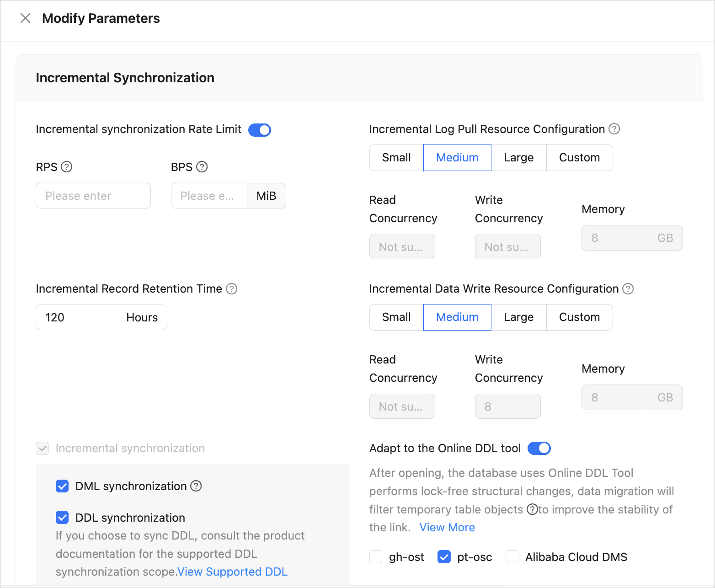Enable the gh-ost checkbox
Image resolution: width=715 pixels, height=588 pixels.
[376, 557]
